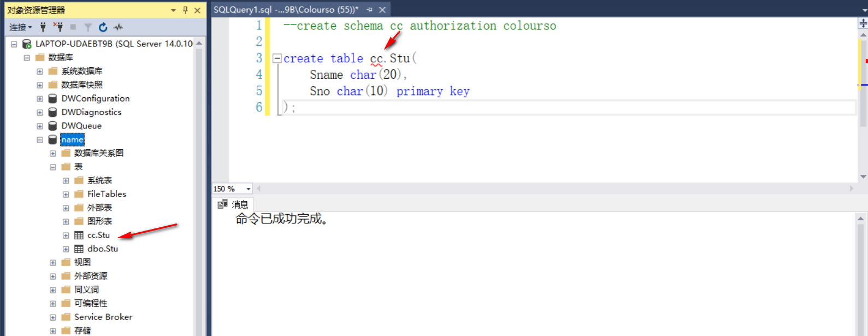Expand the FileTables folder
868x336 pixels.
point(66,194)
